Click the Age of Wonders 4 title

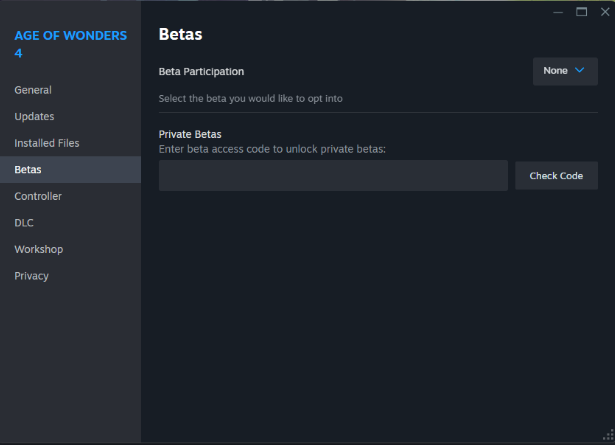[x=70, y=44]
